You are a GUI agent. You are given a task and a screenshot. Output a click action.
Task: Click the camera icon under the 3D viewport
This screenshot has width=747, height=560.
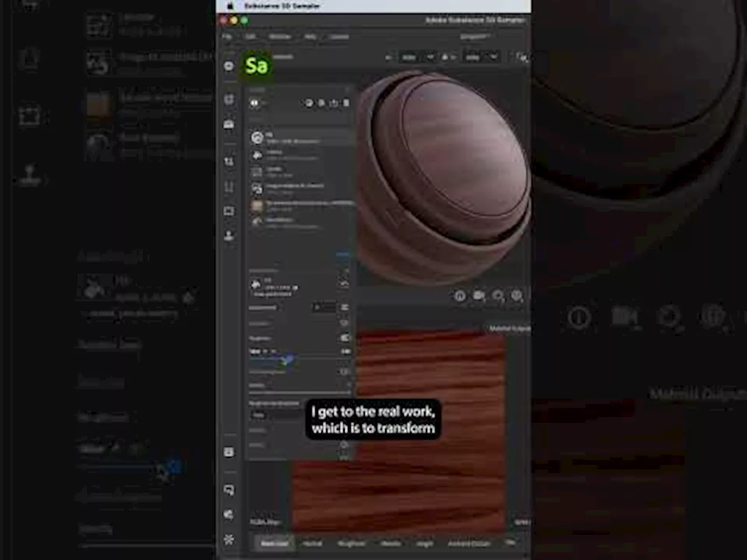tap(479, 296)
